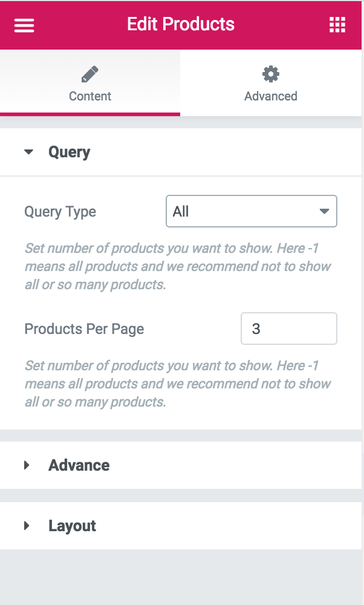Click the pencil icon for Content
Image resolution: width=364 pixels, height=605 pixels.
click(x=89, y=74)
